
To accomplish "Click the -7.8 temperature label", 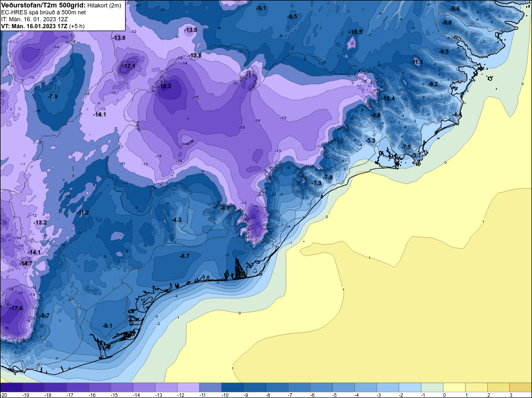I will tap(328, 177).
